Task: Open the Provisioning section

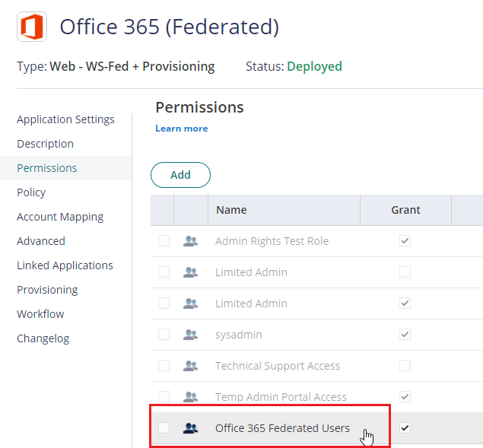Action: (47, 290)
